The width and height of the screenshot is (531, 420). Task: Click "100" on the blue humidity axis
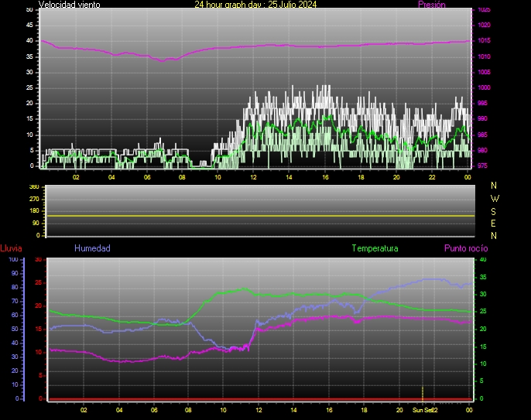point(13,260)
